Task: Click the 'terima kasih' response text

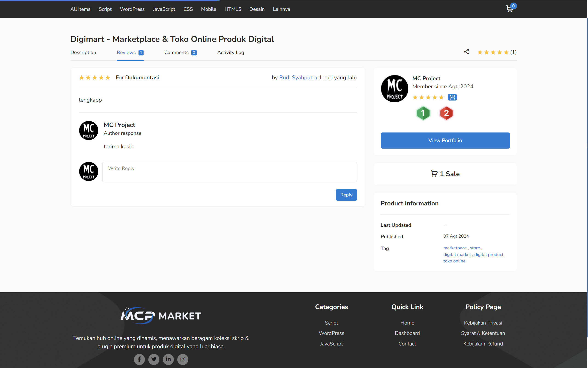Action: click(119, 147)
